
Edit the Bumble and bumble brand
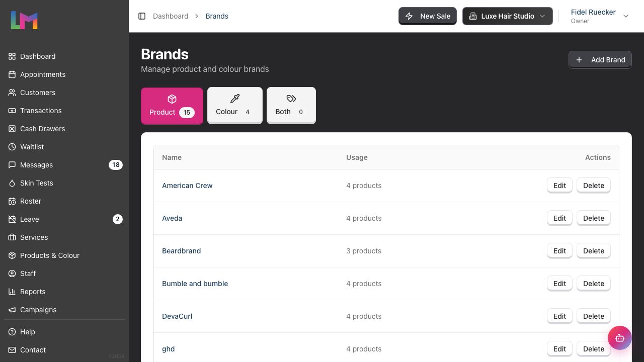point(559,284)
